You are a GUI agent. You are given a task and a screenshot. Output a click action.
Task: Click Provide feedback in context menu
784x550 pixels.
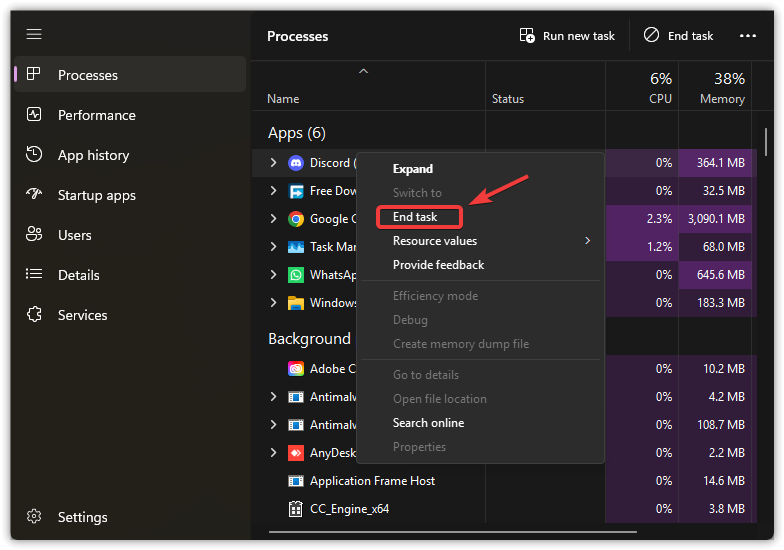tap(438, 265)
